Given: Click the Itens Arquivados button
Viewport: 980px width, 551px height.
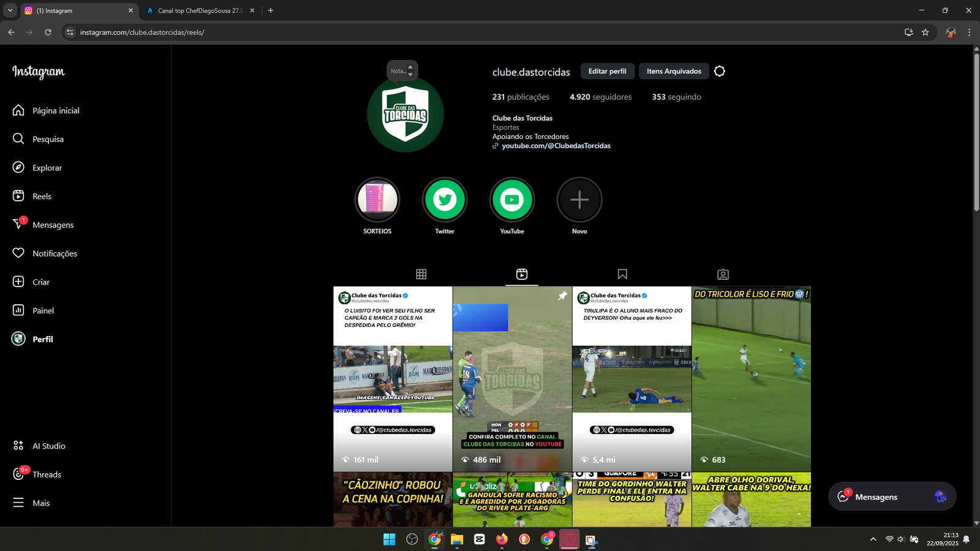Looking at the screenshot, I should coord(674,71).
